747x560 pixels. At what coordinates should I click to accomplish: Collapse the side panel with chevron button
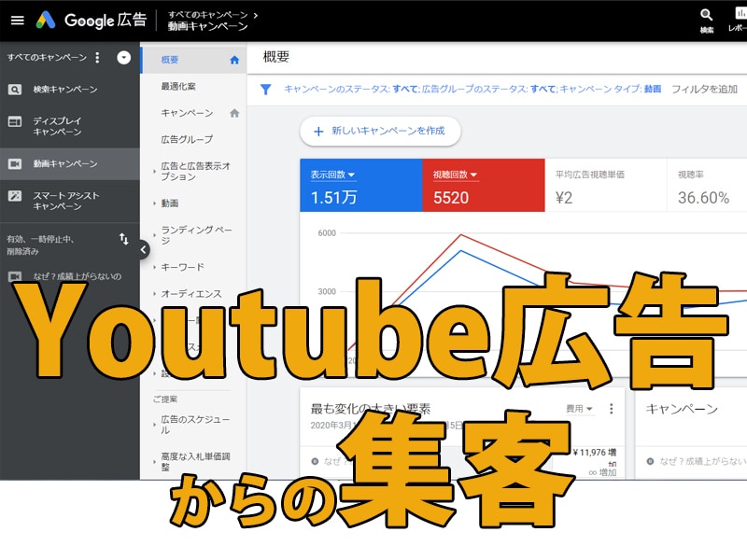tap(143, 249)
